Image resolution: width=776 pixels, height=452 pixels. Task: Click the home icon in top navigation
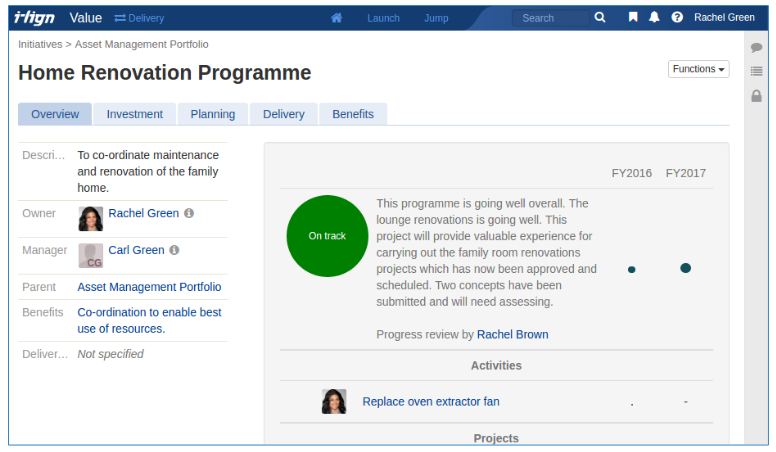pyautogui.click(x=337, y=18)
